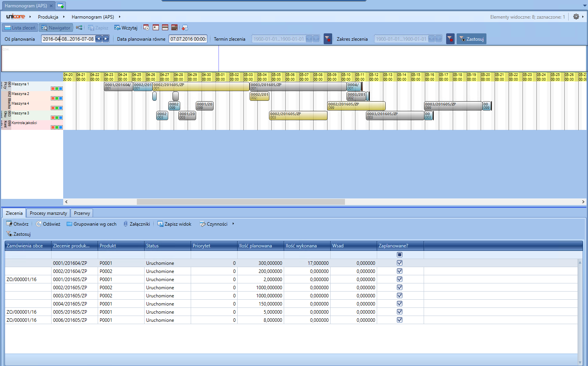The height and width of the screenshot is (366, 588).
Task: Click the routing diagram icon beside Nawigator
Action: [79, 28]
